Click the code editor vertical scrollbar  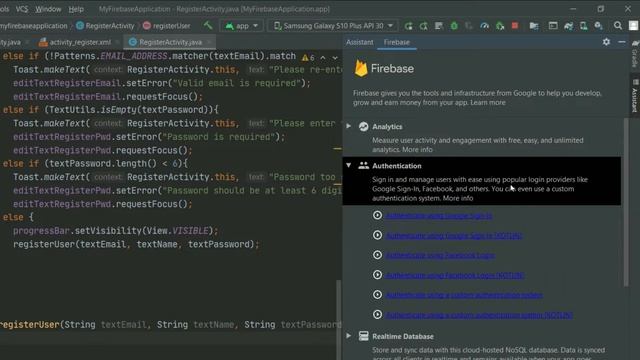(338, 320)
